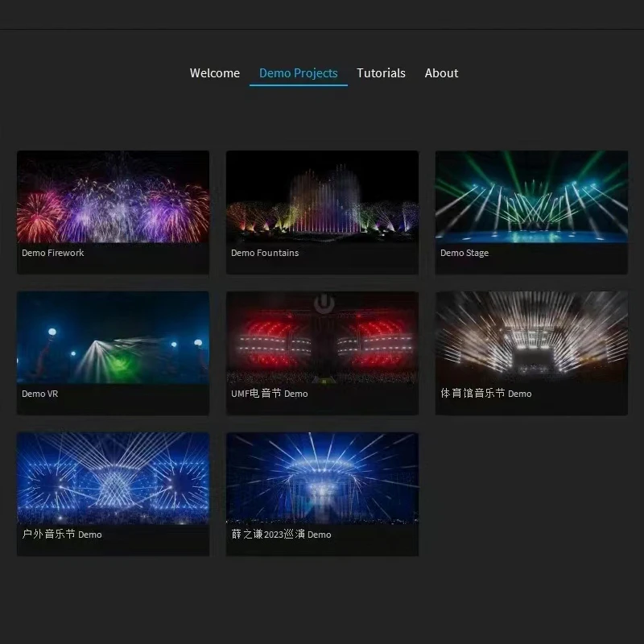Open the 体育馆音乐节 Demo thumbnail
Viewport: 644px width, 644px height.
coord(531,337)
